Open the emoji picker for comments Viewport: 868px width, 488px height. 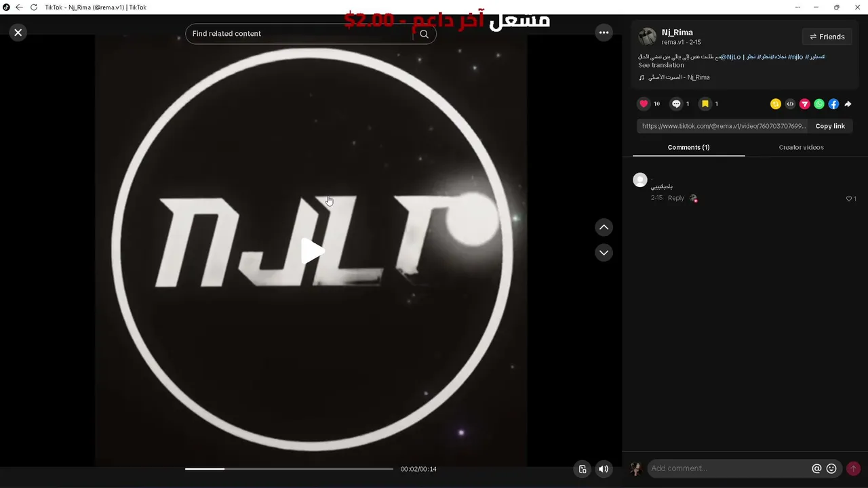[x=831, y=468]
